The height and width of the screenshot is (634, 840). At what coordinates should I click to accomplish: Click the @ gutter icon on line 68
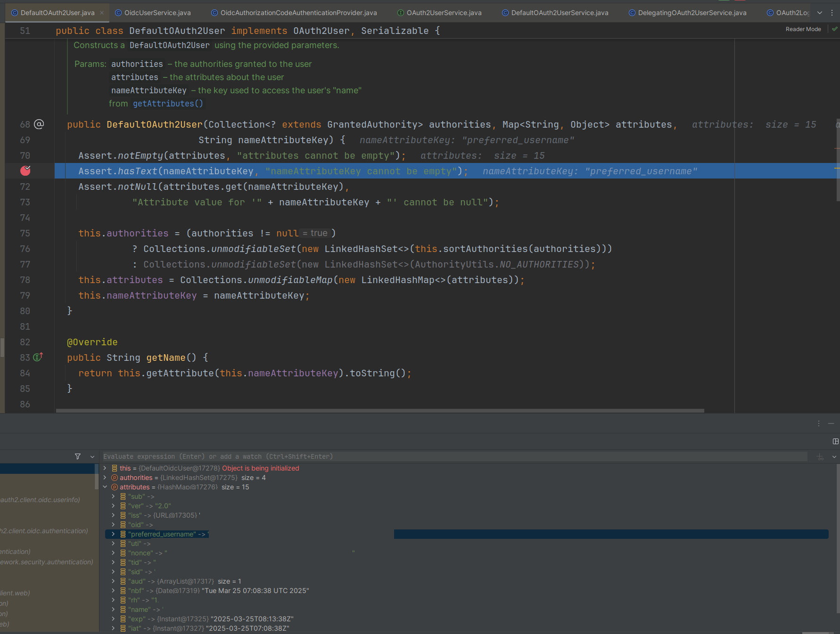(39, 124)
